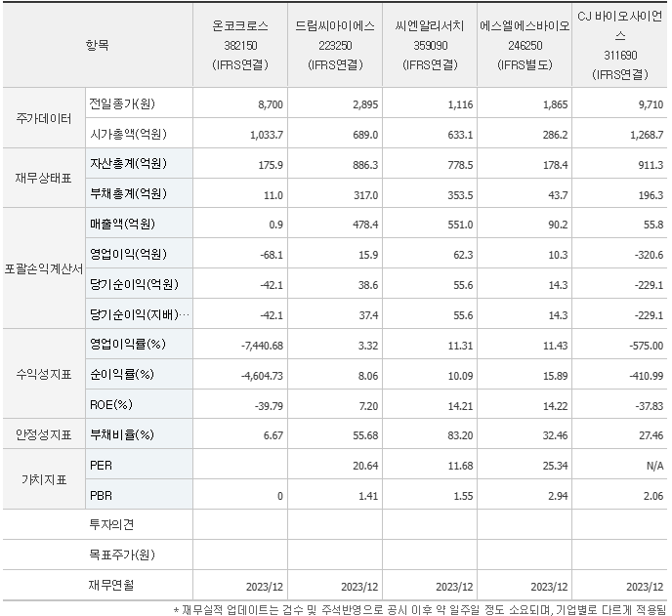Click the 2.94 PBR value
672x616 pixels.
[558, 496]
